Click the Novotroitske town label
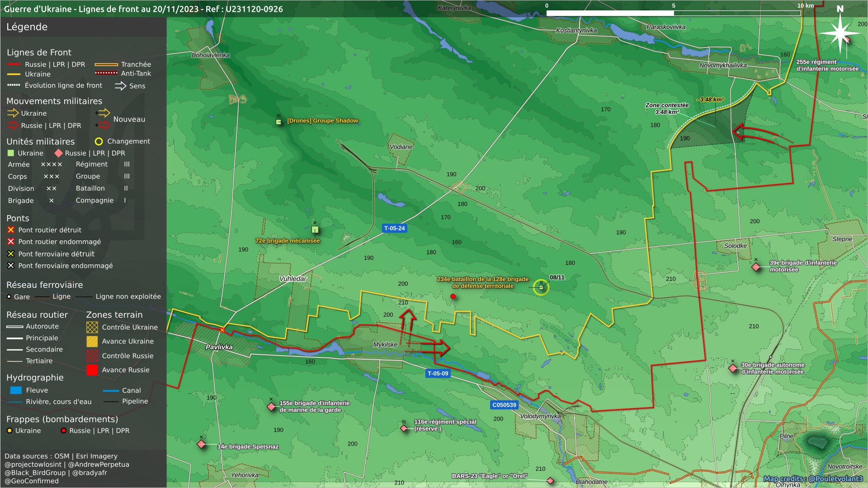This screenshot has height=488, width=868. point(844,466)
